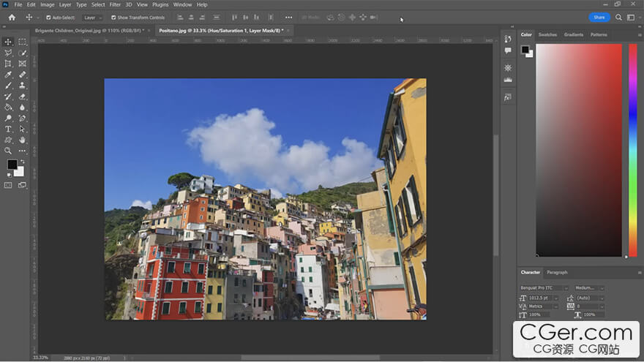644x362 pixels.
Task: Select the Frame tool
Action: (22, 64)
